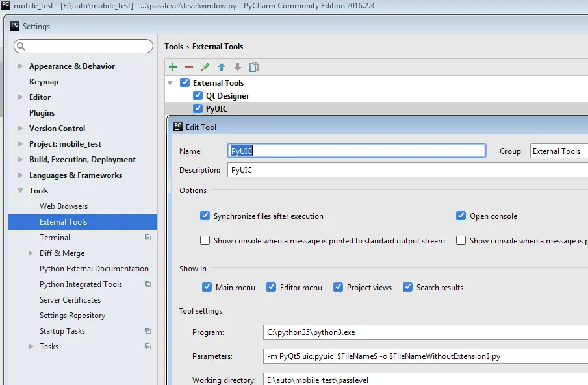Open Plugins settings page
Viewport: 588px width, 385px height.
pos(42,113)
